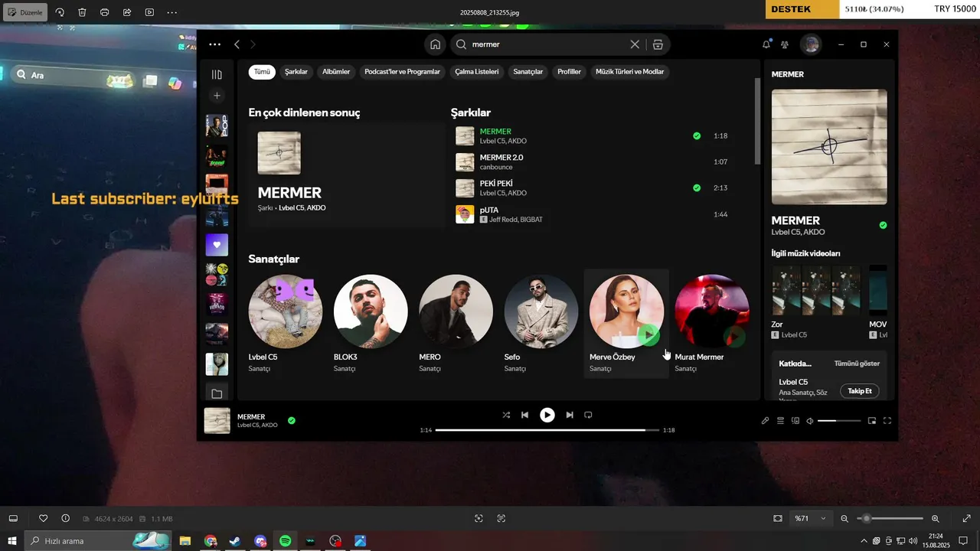Select the Tümü filter chip
This screenshot has height=551, width=980.
coord(262,72)
